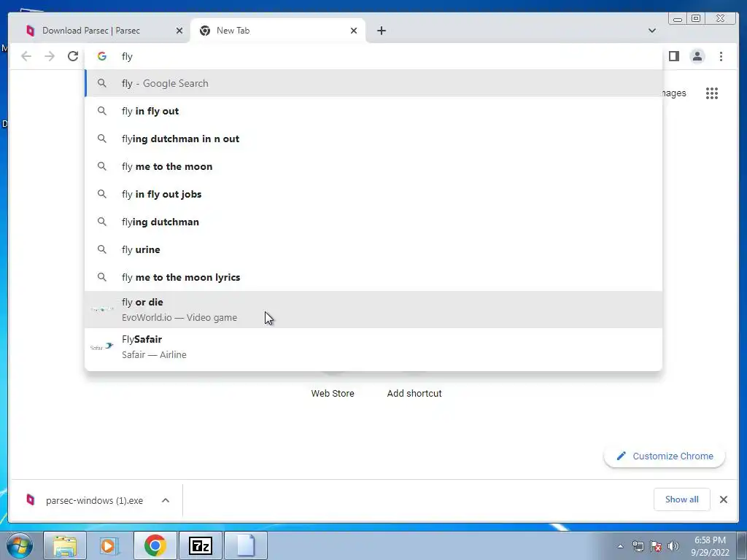Click the fly text in address bar
The image size is (747, 560).
[127, 57]
